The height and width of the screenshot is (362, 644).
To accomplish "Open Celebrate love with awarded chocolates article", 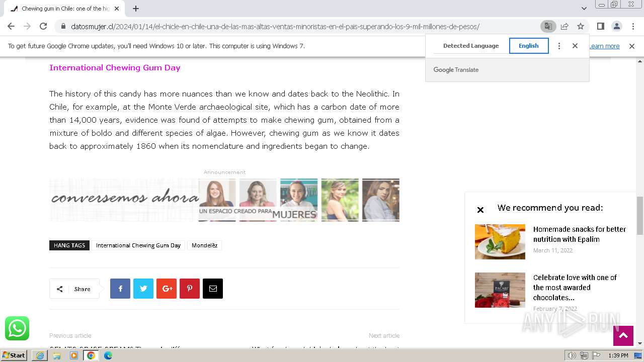I will (575, 288).
